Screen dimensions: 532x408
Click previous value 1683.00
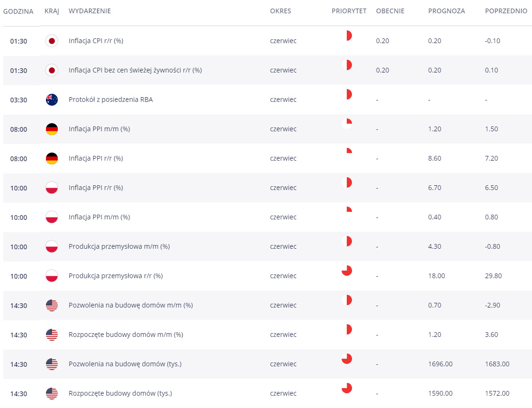497,364
